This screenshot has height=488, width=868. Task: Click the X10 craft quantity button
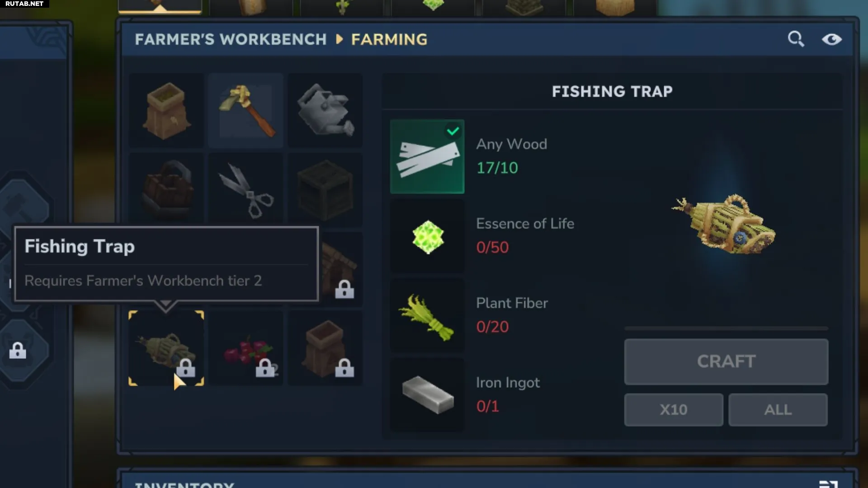pyautogui.click(x=674, y=410)
